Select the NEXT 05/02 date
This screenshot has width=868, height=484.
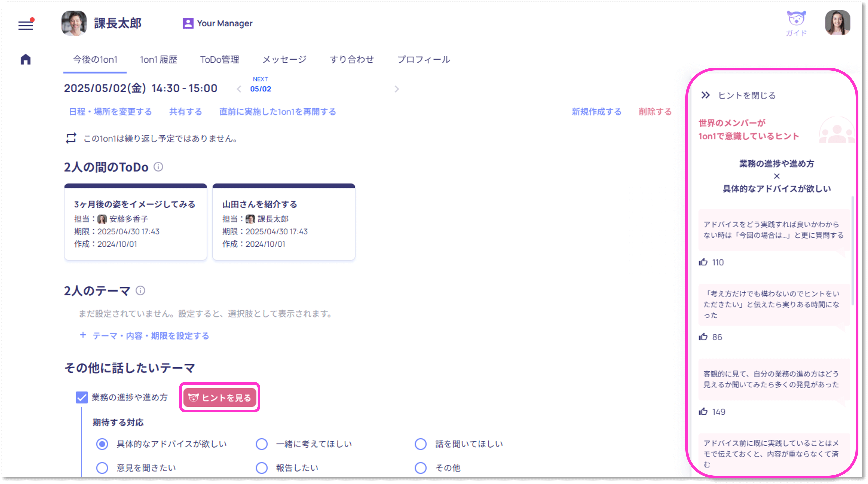tap(261, 85)
